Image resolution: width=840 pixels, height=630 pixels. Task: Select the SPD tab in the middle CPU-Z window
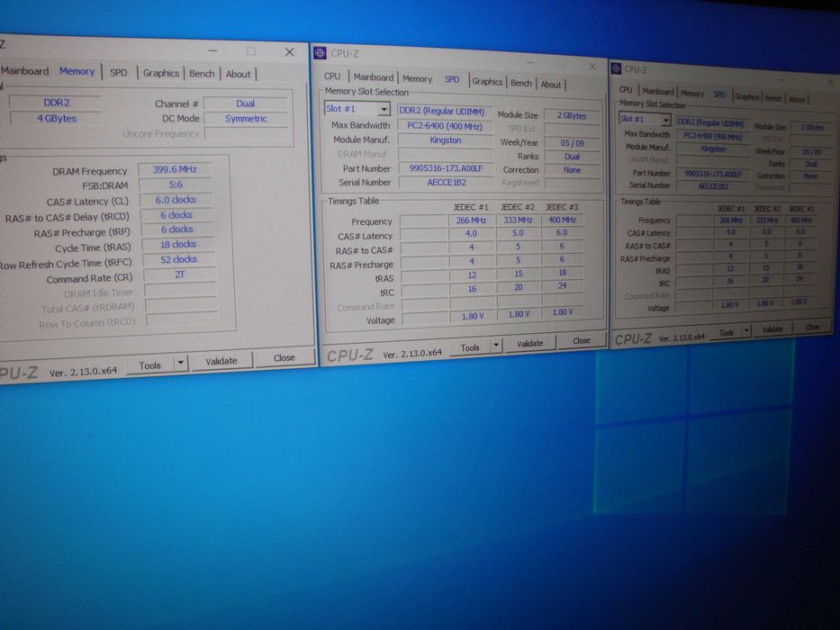coord(452,79)
